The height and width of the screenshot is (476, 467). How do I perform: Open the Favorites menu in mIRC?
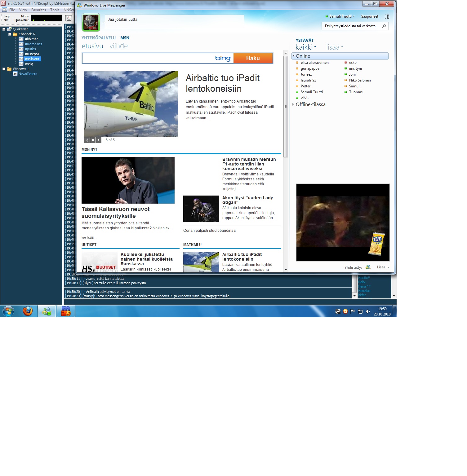[38, 10]
